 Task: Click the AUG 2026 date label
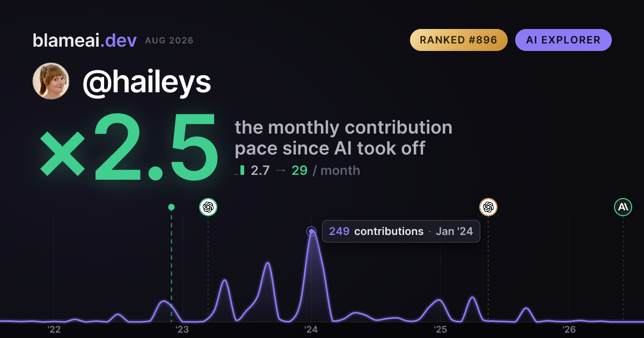click(169, 41)
